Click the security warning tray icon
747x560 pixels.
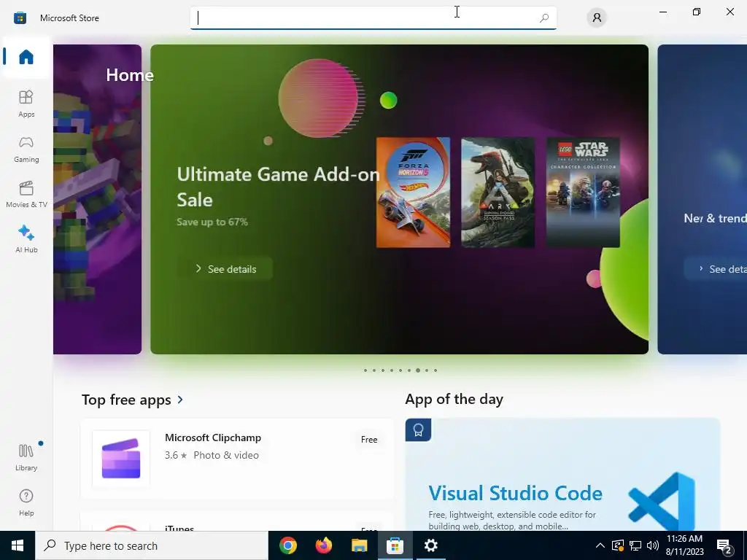tap(618, 545)
